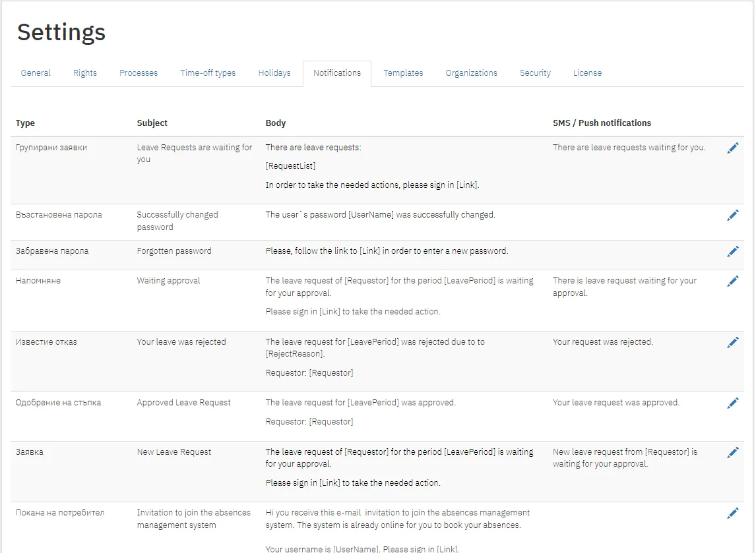
Task: Click the Successfully changed password subject
Action: (x=177, y=221)
